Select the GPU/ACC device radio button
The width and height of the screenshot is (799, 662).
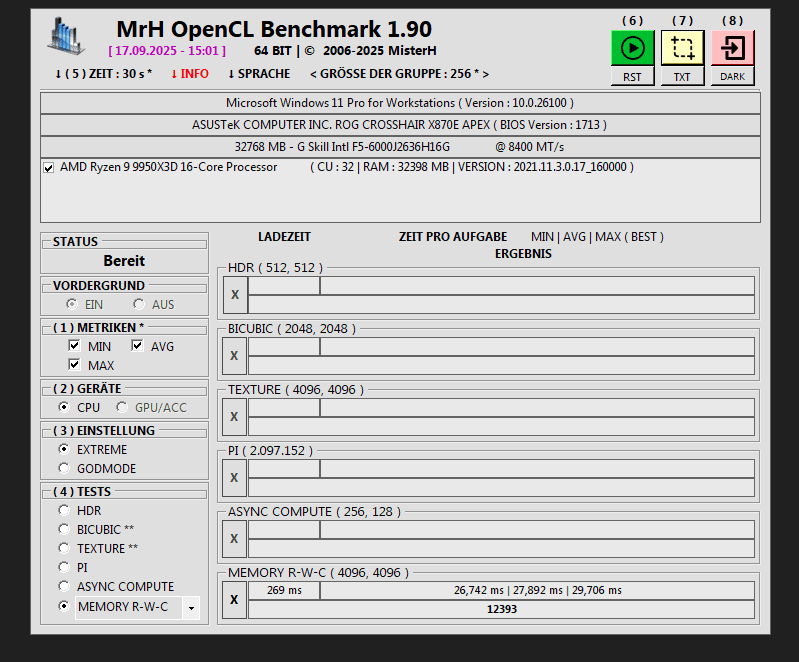(121, 407)
